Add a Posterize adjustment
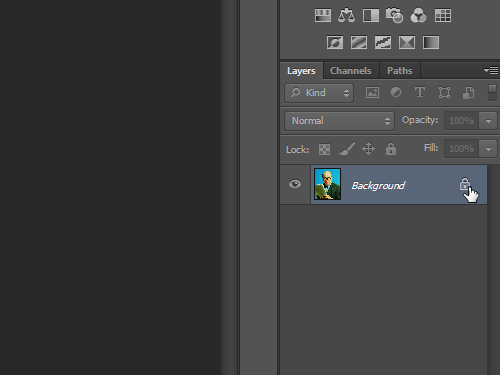The height and width of the screenshot is (375, 500). tap(359, 43)
